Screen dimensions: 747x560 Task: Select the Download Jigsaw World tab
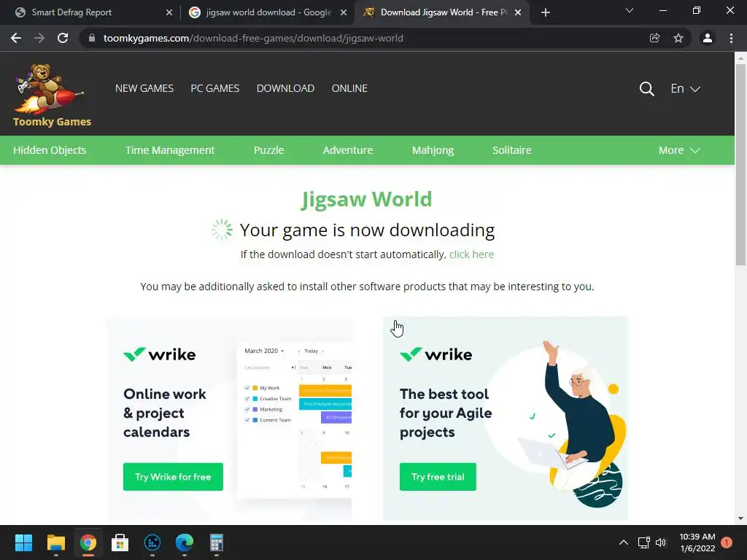coord(441,12)
